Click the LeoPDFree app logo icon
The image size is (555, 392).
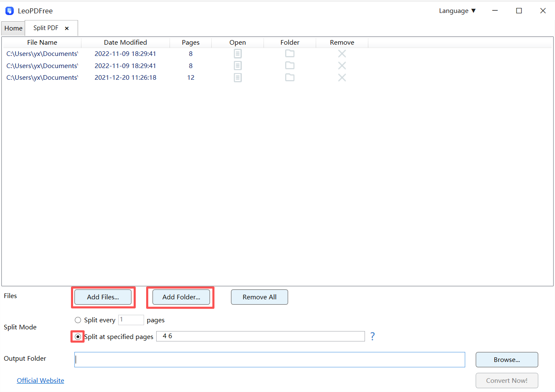coord(10,11)
